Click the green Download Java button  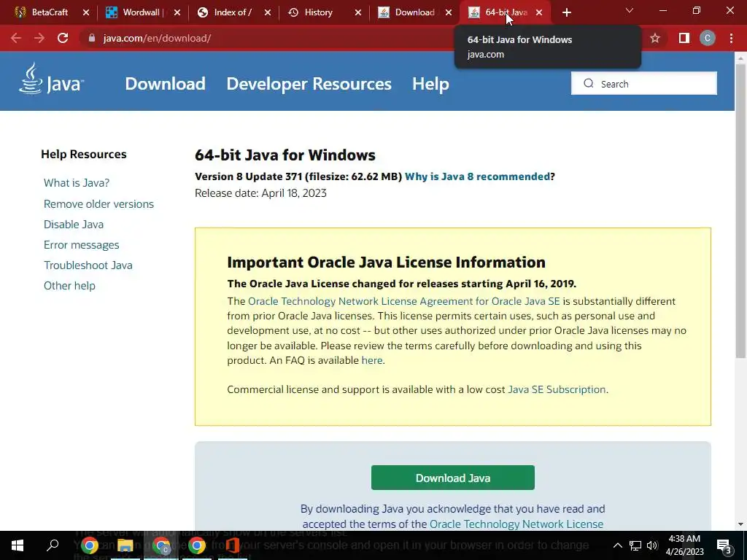tap(452, 478)
